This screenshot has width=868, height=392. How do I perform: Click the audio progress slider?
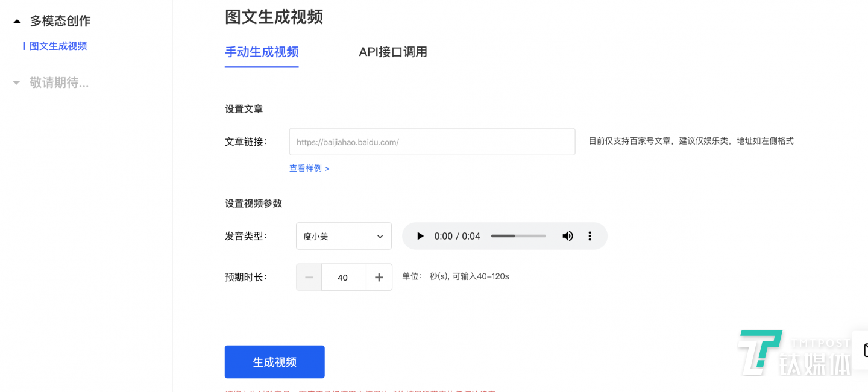(x=518, y=236)
